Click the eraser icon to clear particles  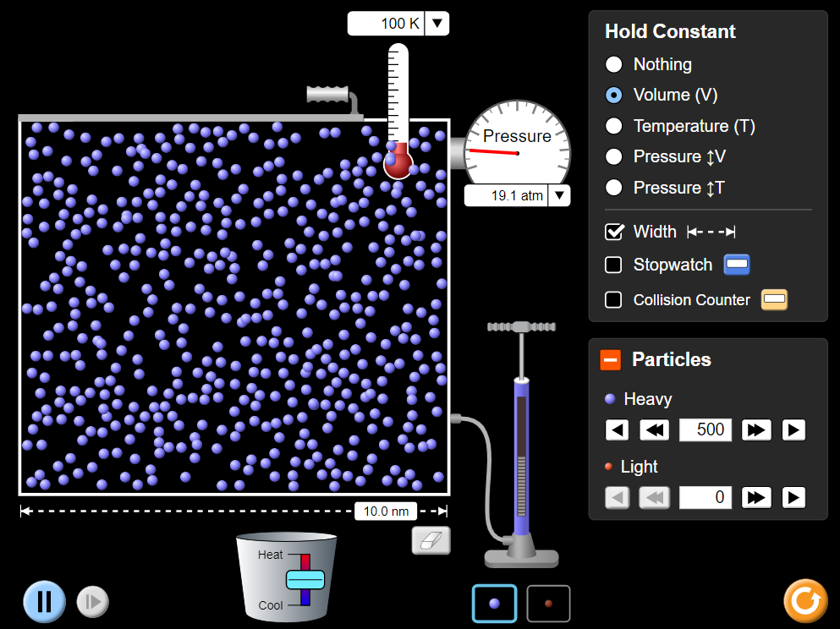[431, 540]
